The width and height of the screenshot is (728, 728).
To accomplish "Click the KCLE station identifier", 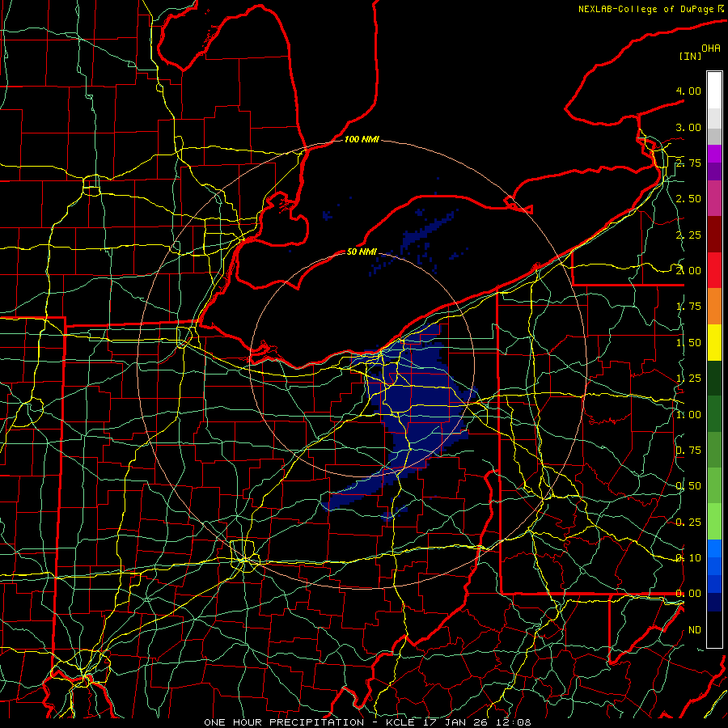I will (400, 722).
